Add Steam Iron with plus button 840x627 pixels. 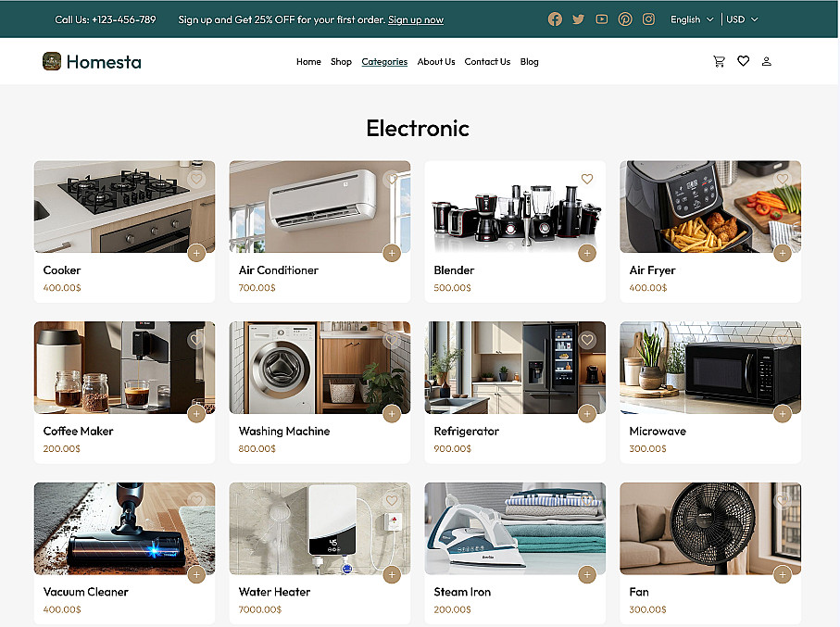[587, 575]
